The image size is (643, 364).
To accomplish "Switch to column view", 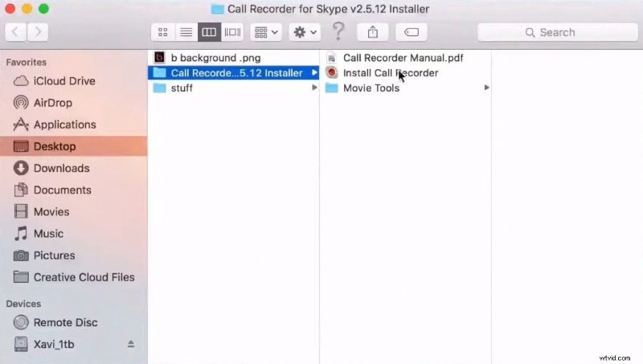I will click(209, 32).
